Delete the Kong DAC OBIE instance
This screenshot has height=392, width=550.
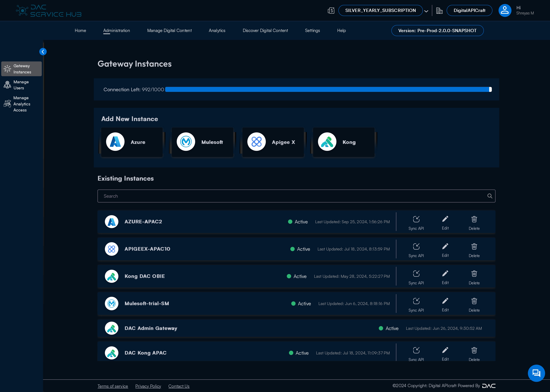474,277
